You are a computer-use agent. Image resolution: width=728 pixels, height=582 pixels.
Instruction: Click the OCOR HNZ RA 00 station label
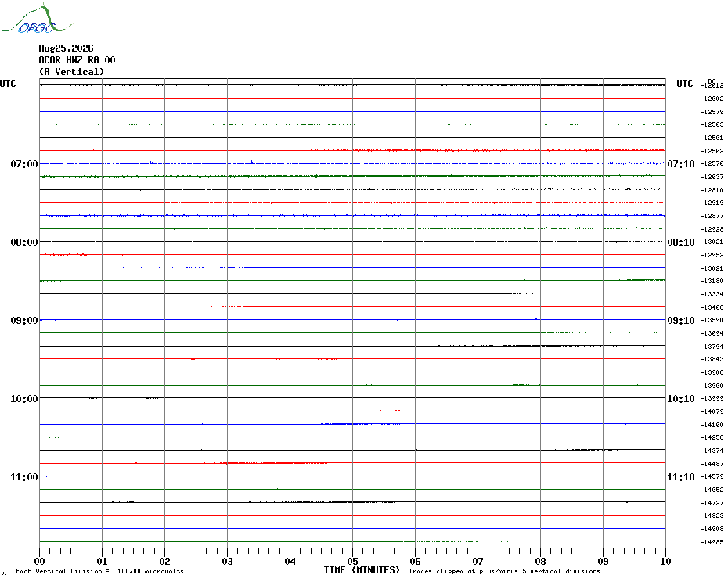pos(77,60)
